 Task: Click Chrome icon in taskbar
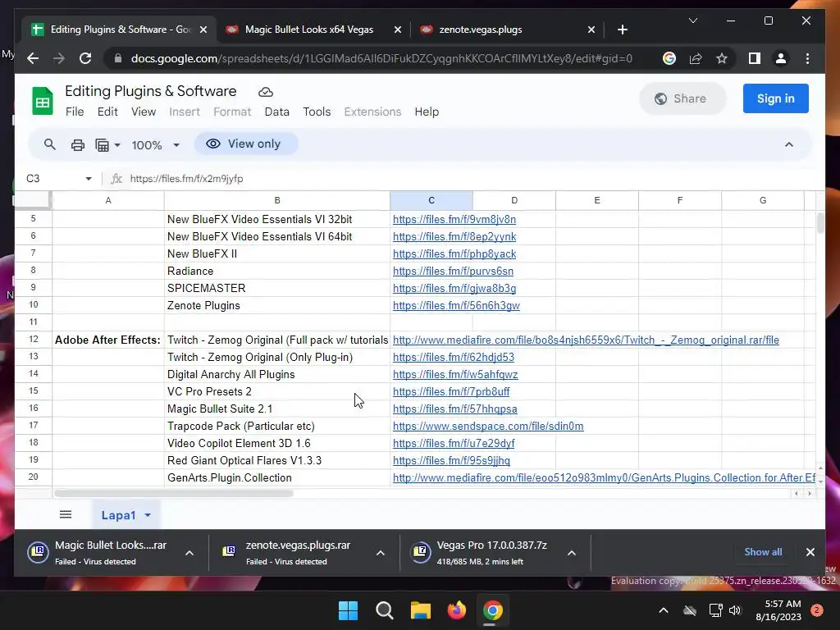click(x=492, y=610)
